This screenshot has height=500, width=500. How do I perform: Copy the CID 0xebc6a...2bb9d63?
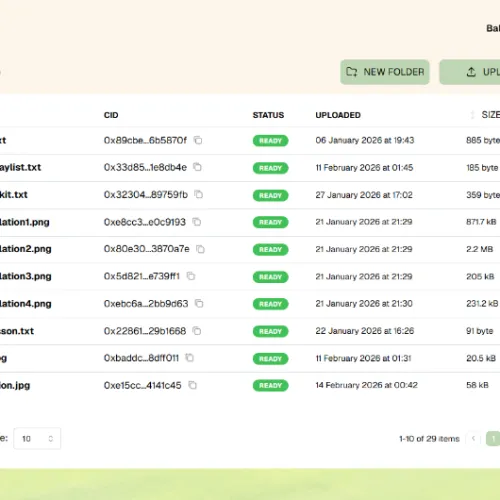tap(199, 304)
